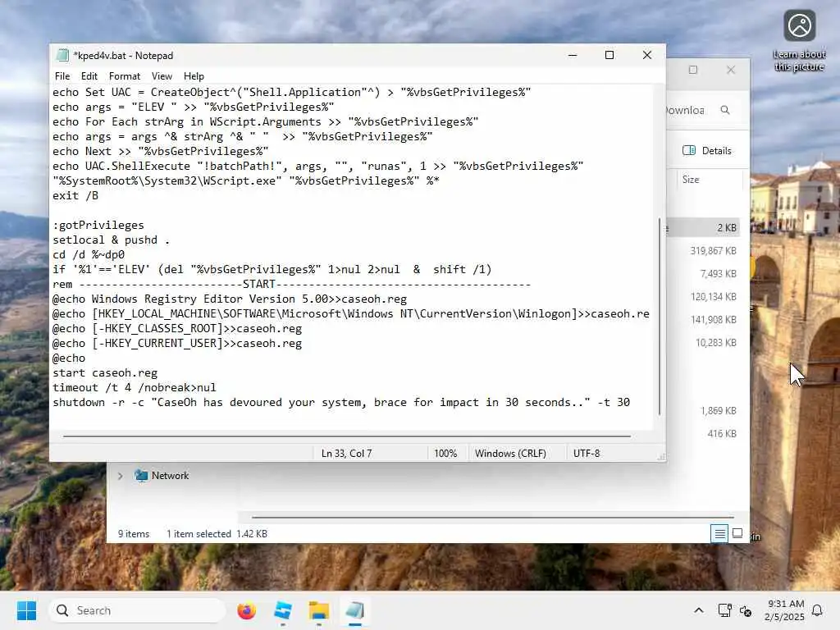Click Notepad's vertical scrollbar thumb
This screenshot has height=630, width=840.
point(659,316)
